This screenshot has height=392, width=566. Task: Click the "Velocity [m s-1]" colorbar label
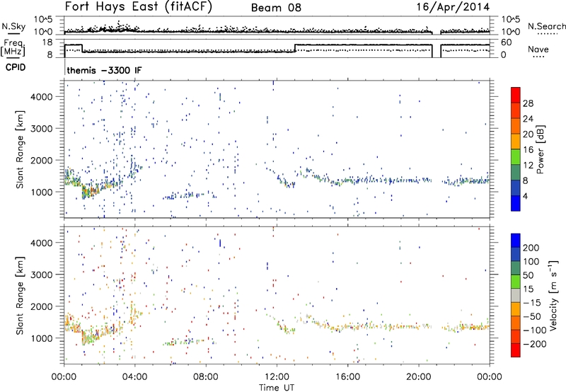click(x=553, y=295)
